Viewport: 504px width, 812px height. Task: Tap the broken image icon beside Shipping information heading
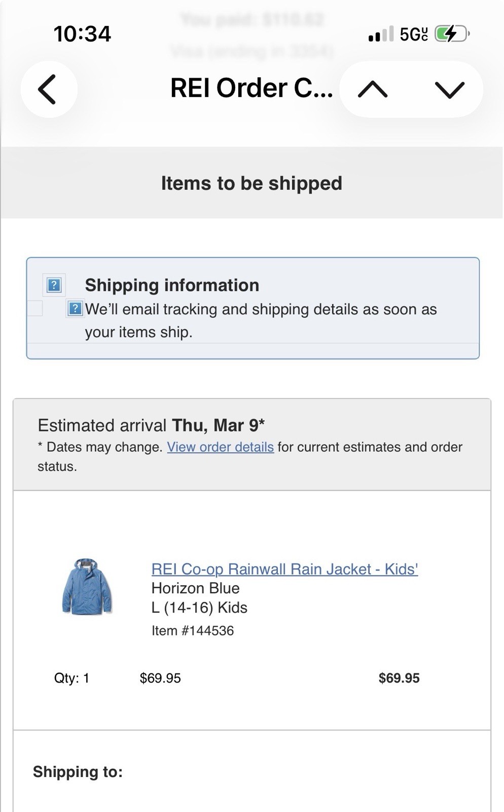click(x=54, y=285)
